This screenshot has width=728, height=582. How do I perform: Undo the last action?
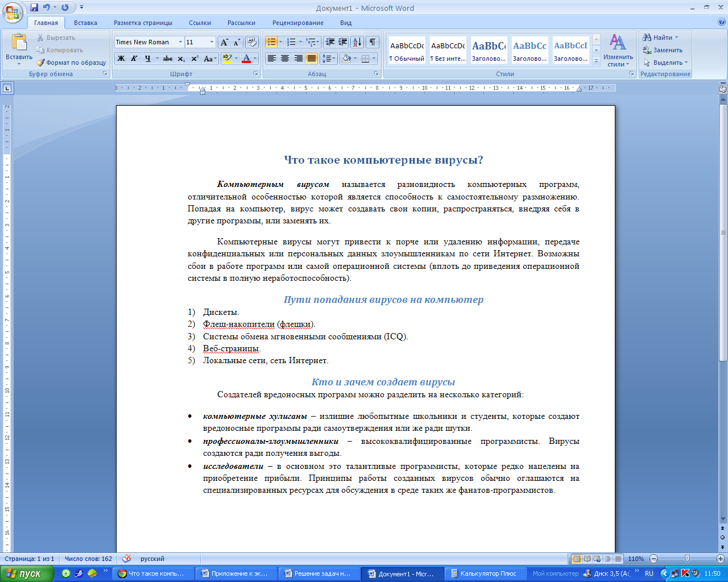click(x=47, y=8)
